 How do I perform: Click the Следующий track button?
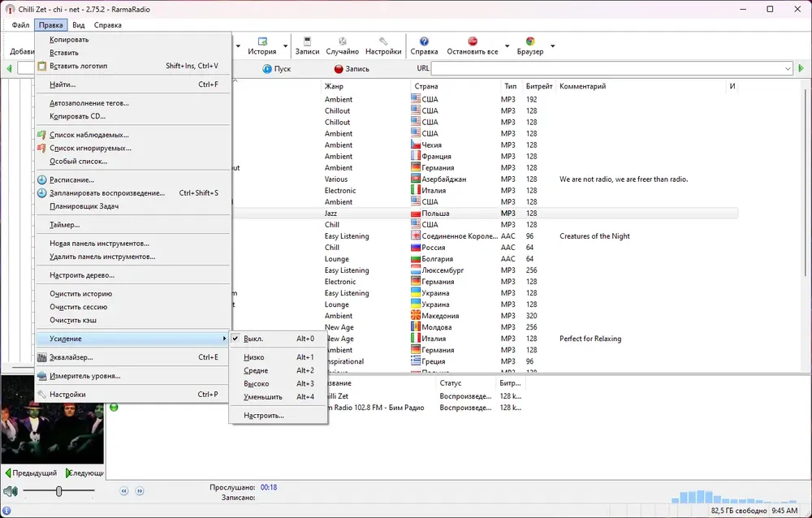coord(85,473)
